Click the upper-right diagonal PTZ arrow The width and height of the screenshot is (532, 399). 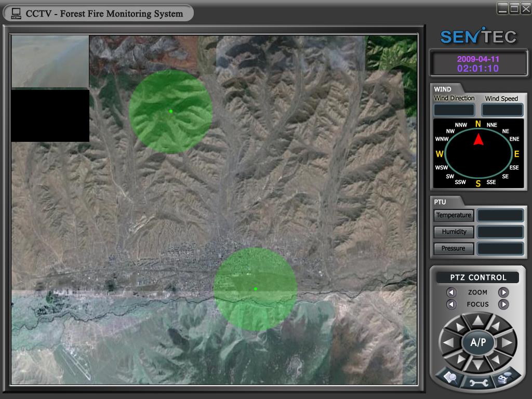497,326
